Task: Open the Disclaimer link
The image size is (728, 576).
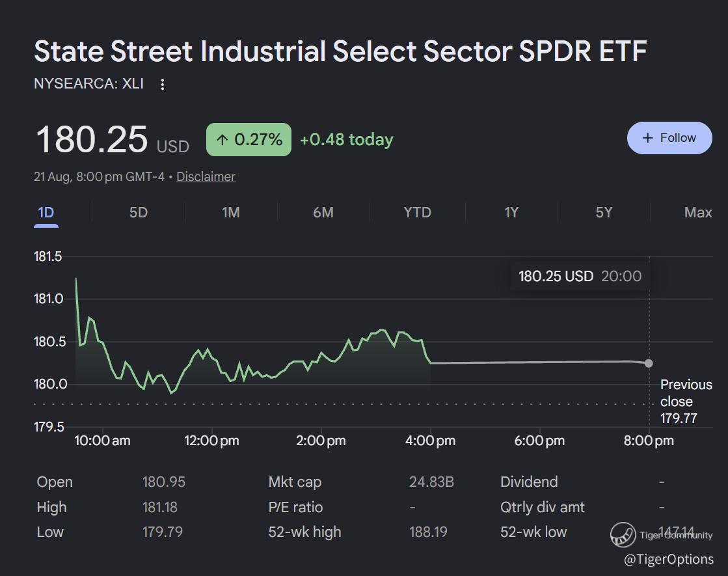Action: pos(206,176)
